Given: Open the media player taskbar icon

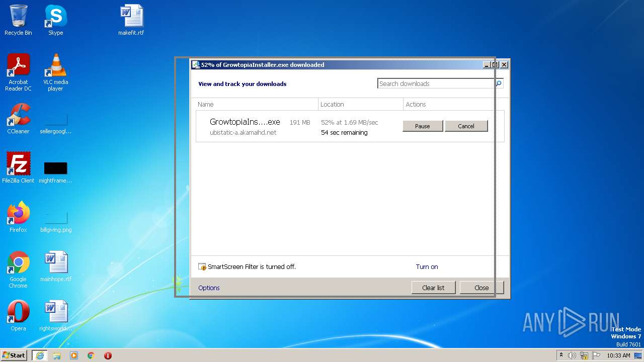Looking at the screenshot, I should [x=74, y=355].
